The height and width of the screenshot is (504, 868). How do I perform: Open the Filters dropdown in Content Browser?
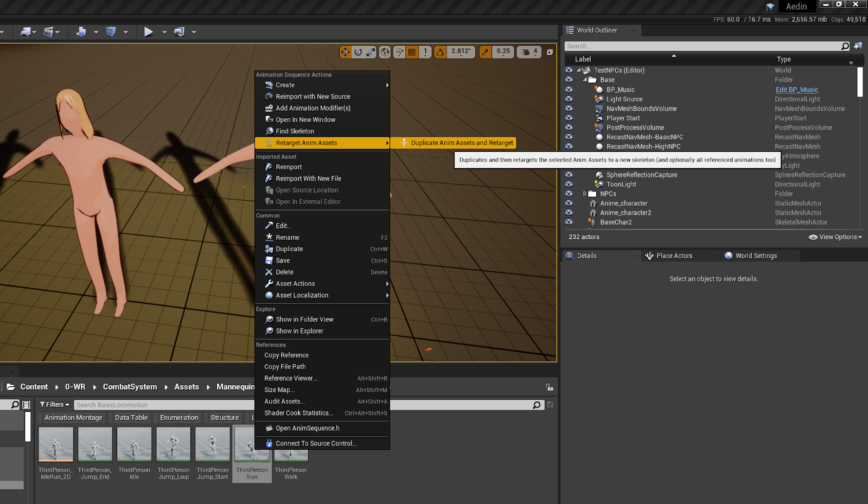(55, 405)
